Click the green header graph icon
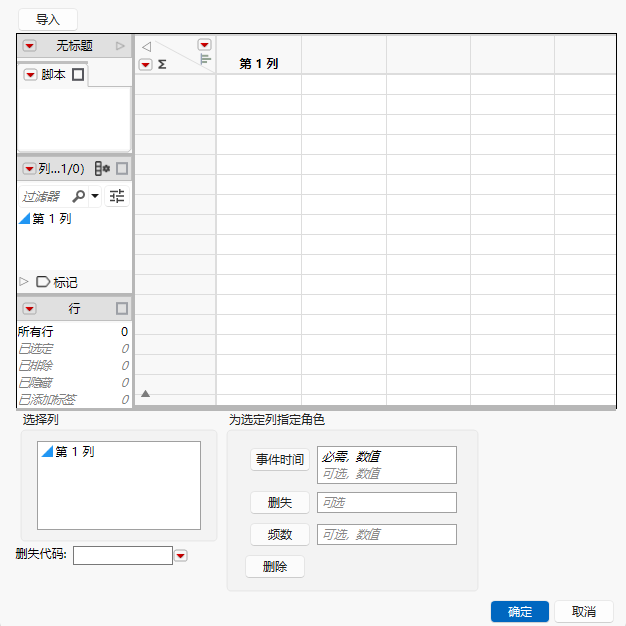The height and width of the screenshot is (626, 626). click(x=205, y=59)
